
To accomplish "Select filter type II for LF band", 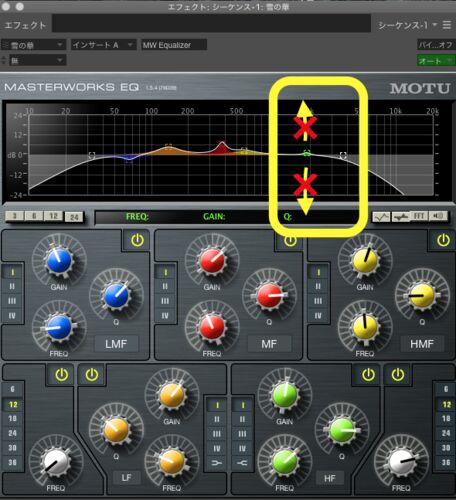I will point(217,419).
